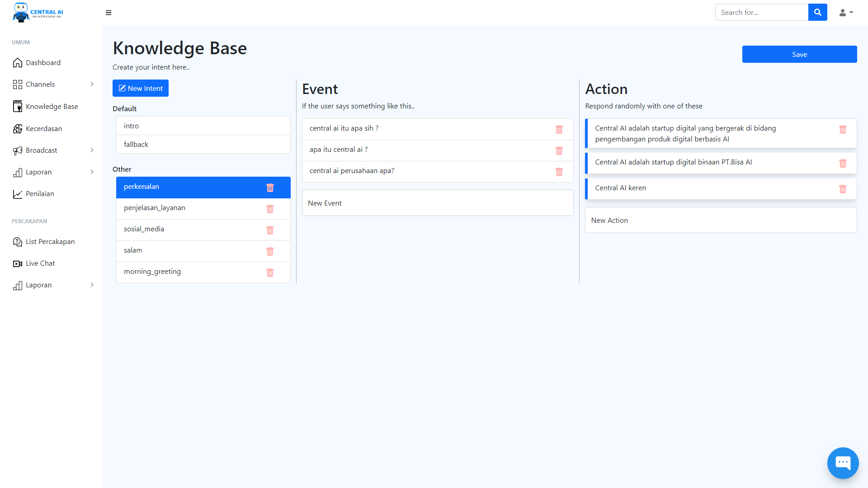Toggle the hamburger sidebar menu
The height and width of the screenshot is (488, 868).
108,13
